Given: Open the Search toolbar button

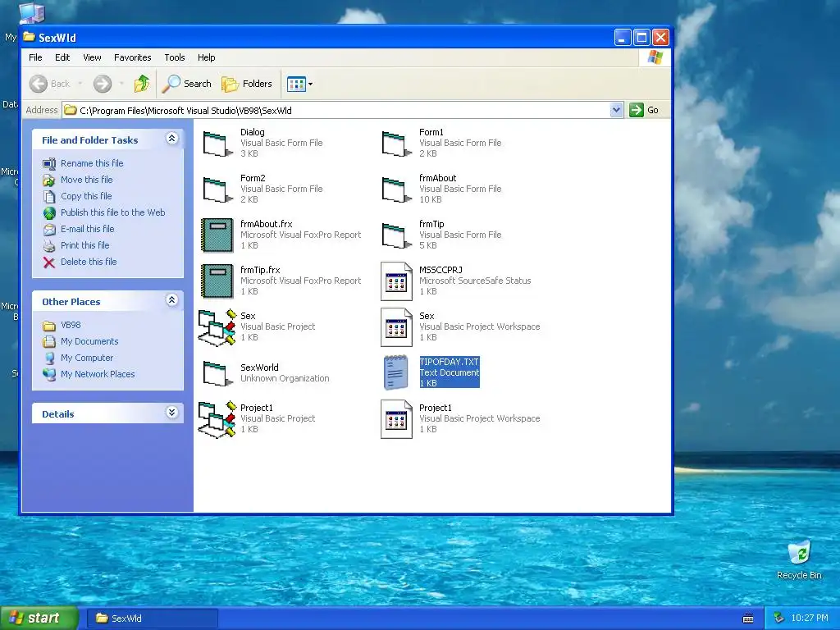Looking at the screenshot, I should [187, 84].
